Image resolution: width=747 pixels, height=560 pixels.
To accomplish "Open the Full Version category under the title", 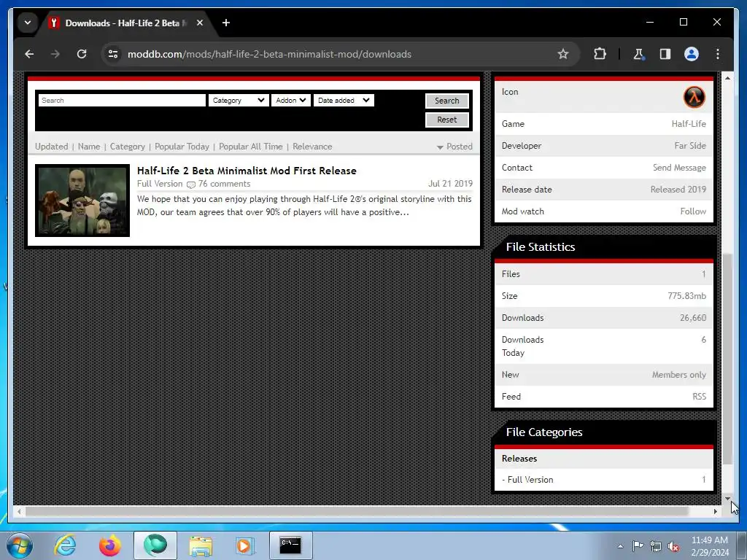I will [x=160, y=184].
